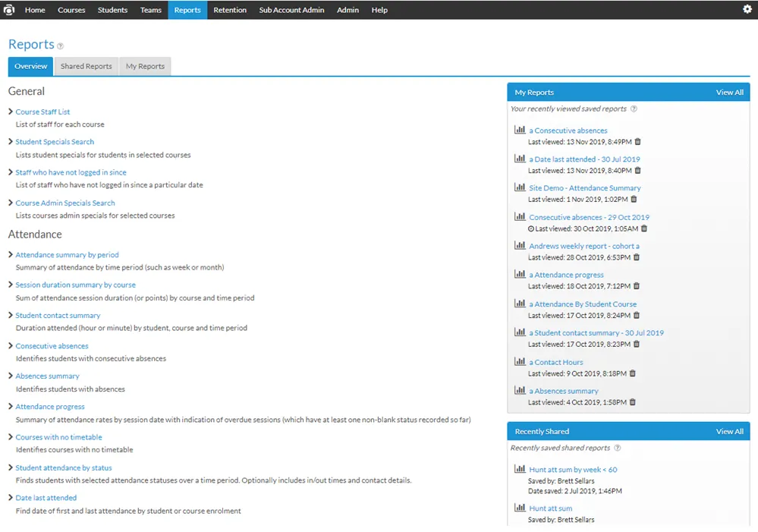Click help icon next to recently viewed saved reports
Viewport: 758px width, 532px height.
click(634, 109)
